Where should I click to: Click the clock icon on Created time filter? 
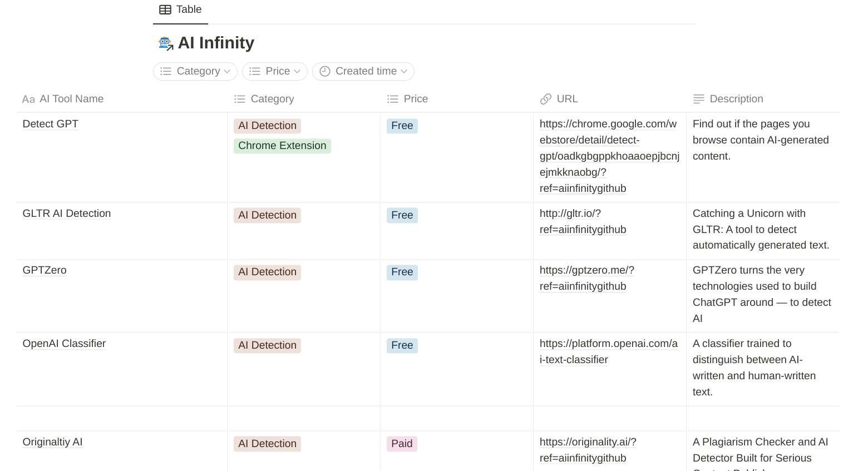[325, 71]
